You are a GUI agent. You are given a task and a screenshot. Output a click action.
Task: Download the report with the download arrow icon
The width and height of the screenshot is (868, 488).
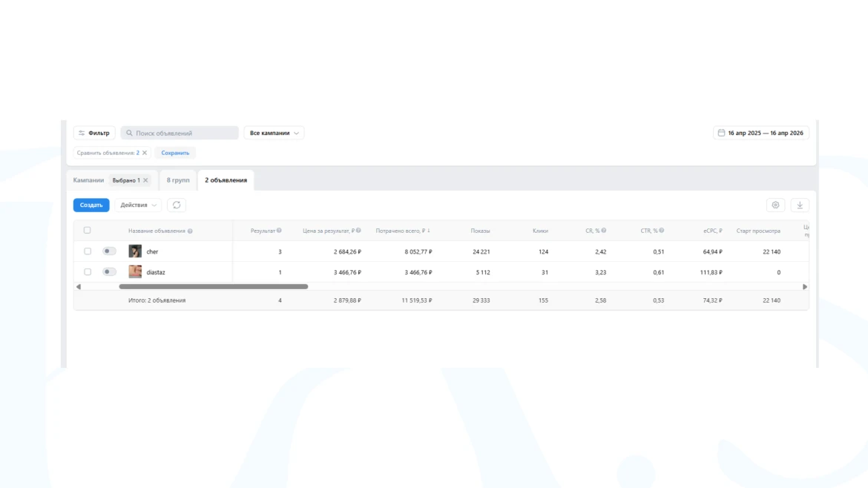(800, 205)
